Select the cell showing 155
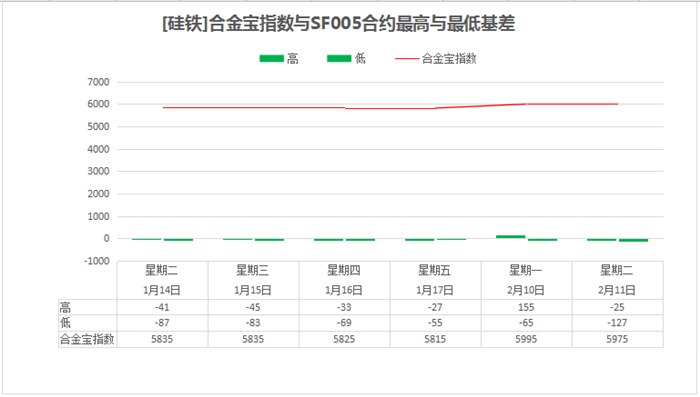700x397 pixels. coord(526,307)
